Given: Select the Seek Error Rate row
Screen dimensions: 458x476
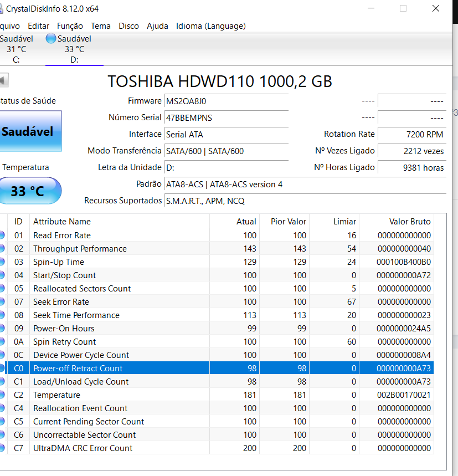Looking at the screenshot, I should (217, 302).
